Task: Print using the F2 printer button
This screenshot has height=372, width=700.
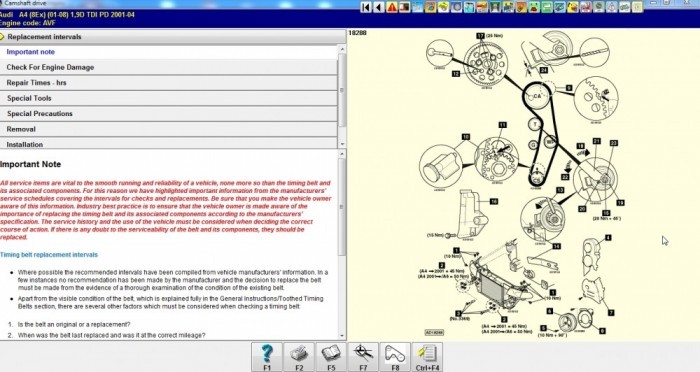Action: [299, 357]
